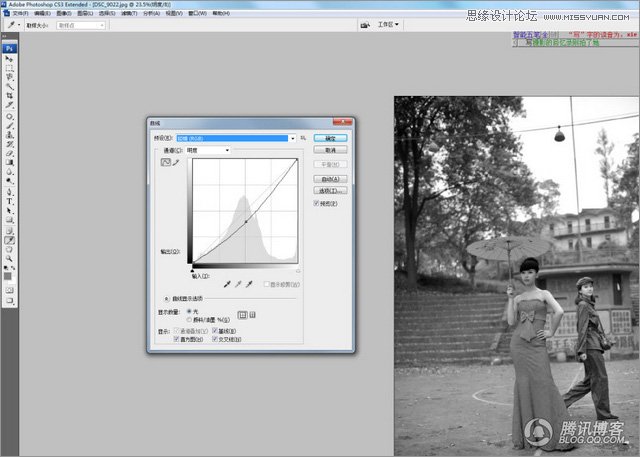The height and width of the screenshot is (457, 640).
Task: Toggle Intersection Line (交叉线) checkbox
Action: (x=215, y=339)
